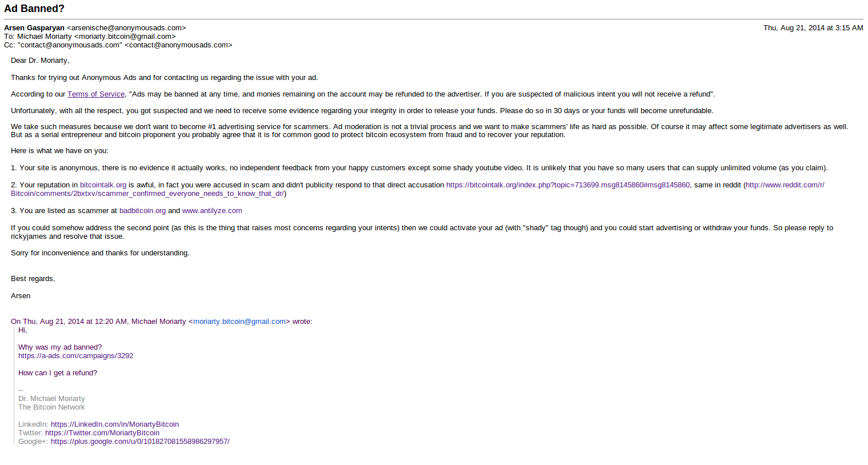
Task: Click the To recipient moriarty.bitcoin@gmail.com
Action: click(x=125, y=37)
